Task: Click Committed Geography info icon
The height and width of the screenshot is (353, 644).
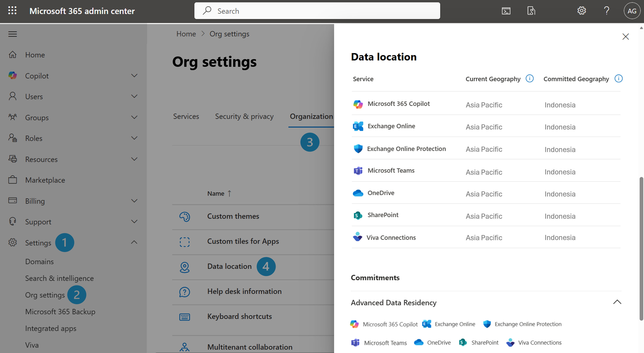Action: coord(618,79)
